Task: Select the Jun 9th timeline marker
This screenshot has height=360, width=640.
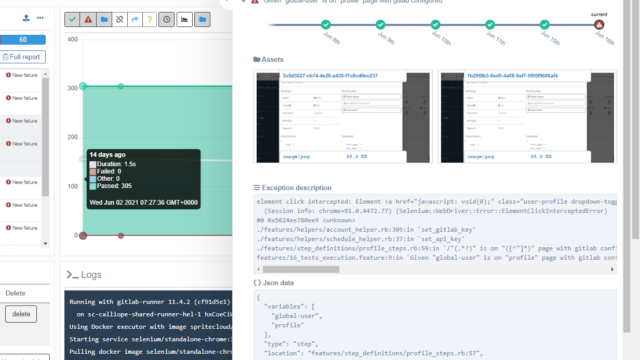Action: [x=380, y=24]
